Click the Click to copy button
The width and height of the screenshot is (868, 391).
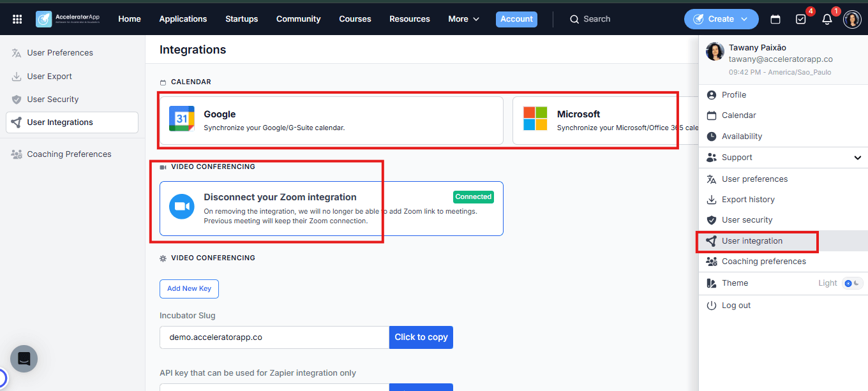[421, 337]
